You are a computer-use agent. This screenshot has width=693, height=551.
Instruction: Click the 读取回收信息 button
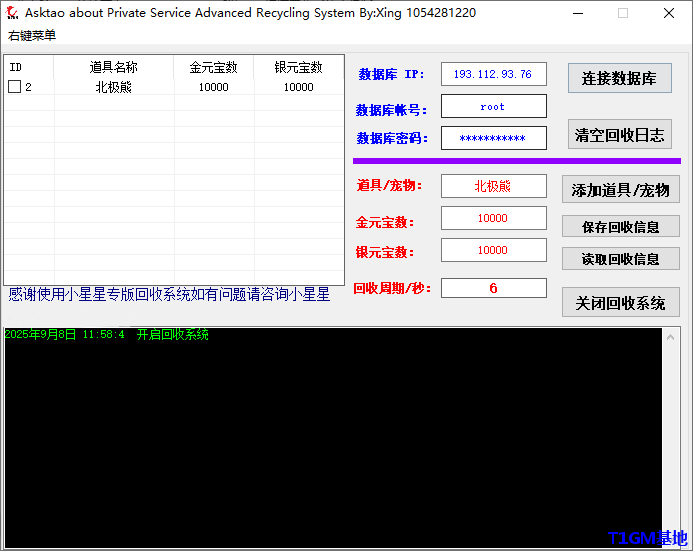621,259
